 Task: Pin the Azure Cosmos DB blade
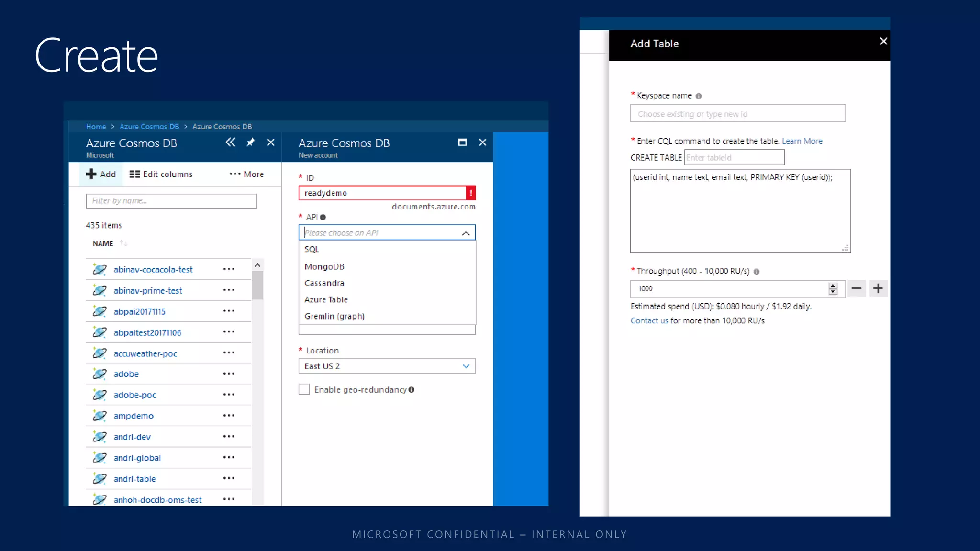point(251,143)
